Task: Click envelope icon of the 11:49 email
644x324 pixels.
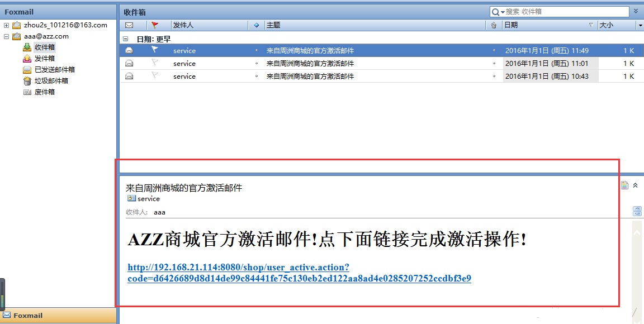Action: [x=129, y=50]
